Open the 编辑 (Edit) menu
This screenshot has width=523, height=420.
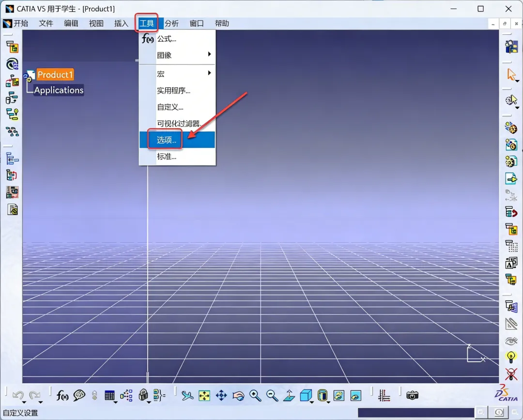point(71,23)
